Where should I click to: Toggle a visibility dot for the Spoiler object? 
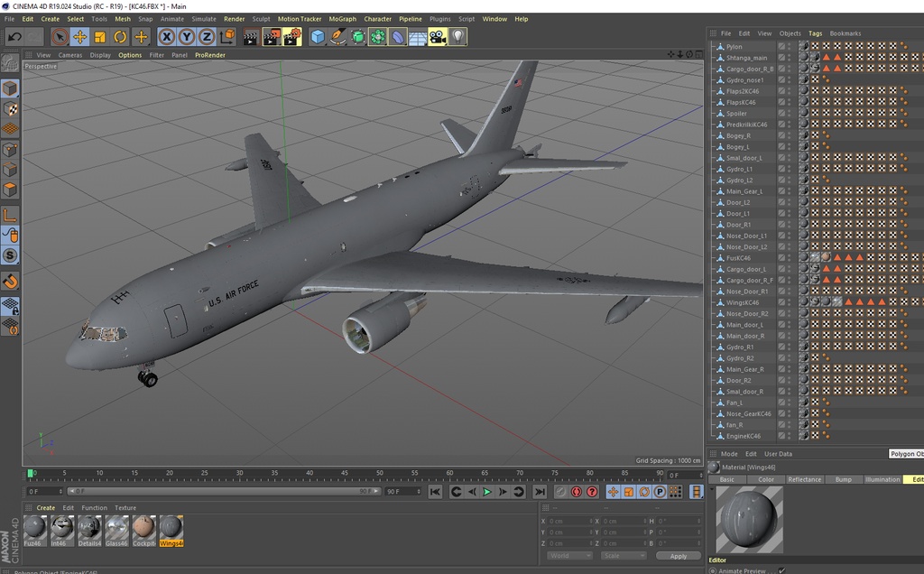pyautogui.click(x=790, y=113)
